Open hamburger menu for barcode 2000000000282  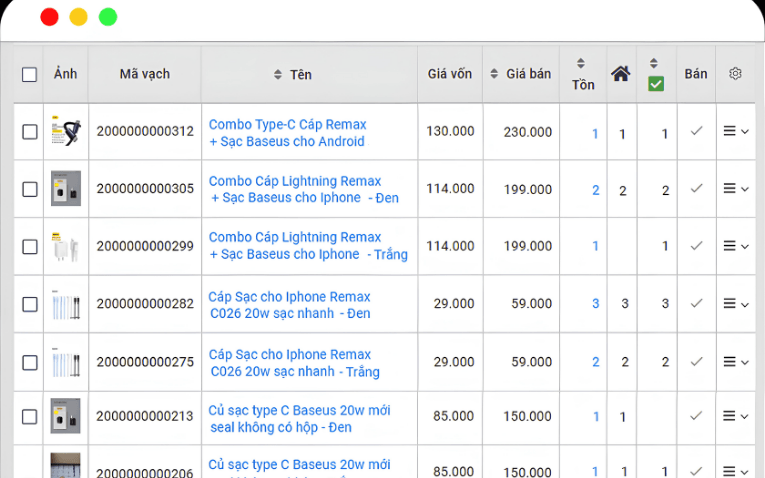tap(729, 303)
